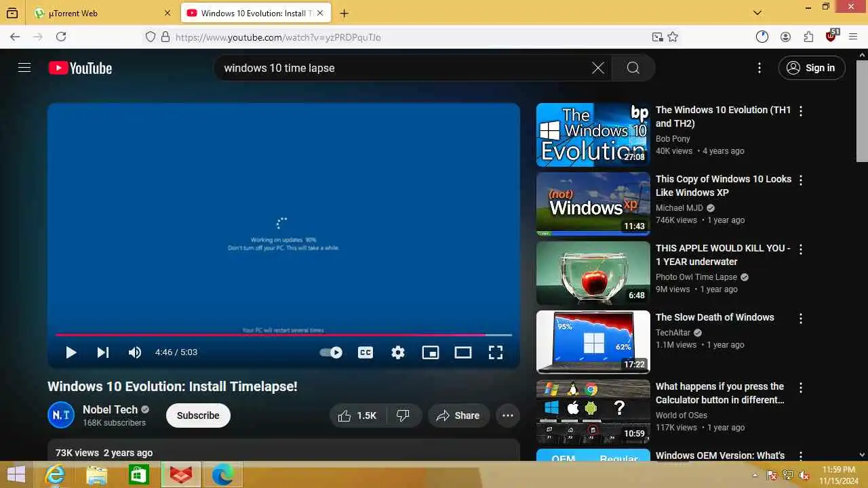The width and height of the screenshot is (868, 488).
Task: Open options for 'THIS APPLE WOULD KILL YOU'
Action: (801, 249)
